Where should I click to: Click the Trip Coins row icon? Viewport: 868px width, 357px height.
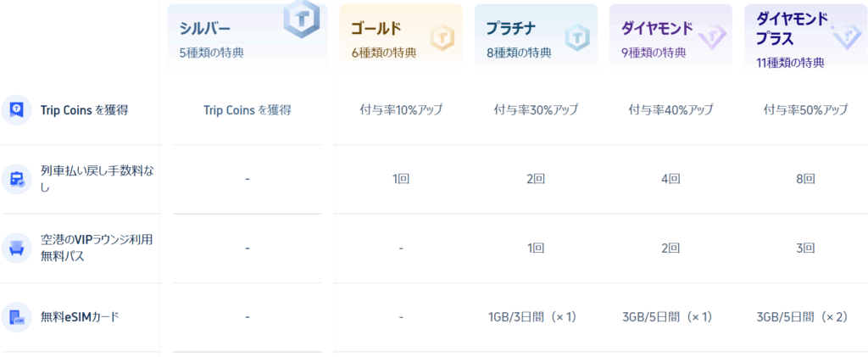click(x=17, y=109)
